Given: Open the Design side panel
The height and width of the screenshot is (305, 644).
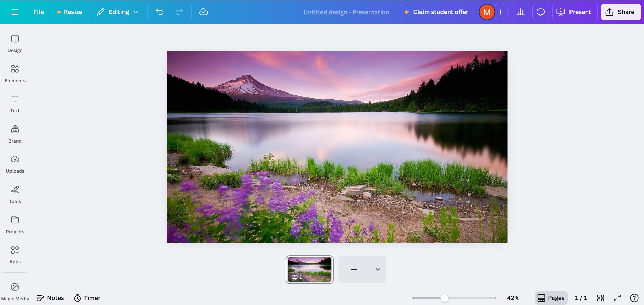Looking at the screenshot, I should pyautogui.click(x=15, y=44).
